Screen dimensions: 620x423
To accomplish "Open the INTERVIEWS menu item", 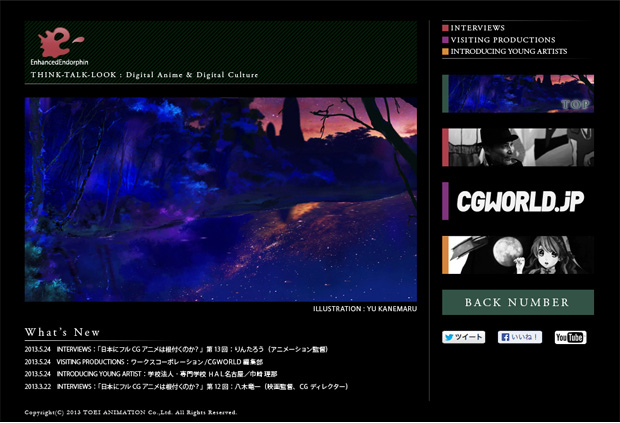I will pyautogui.click(x=477, y=28).
